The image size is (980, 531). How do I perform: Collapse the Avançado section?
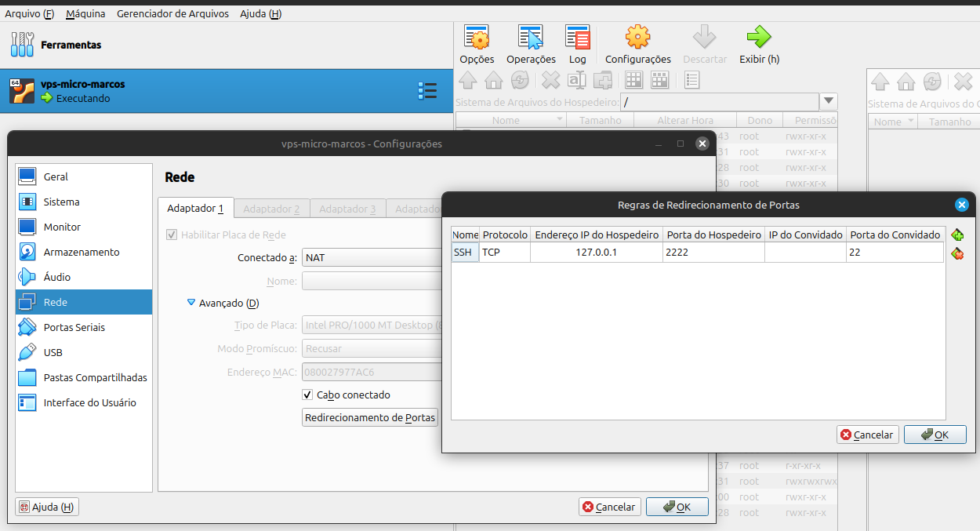191,303
